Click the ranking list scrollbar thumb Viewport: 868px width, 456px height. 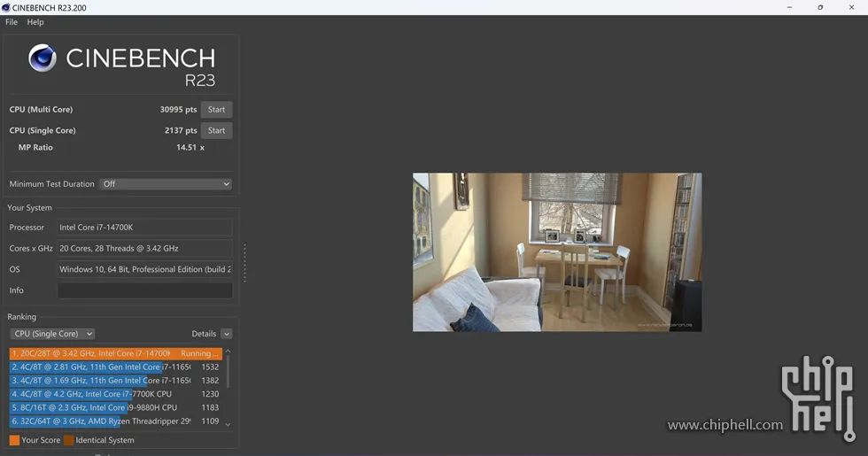point(228,371)
